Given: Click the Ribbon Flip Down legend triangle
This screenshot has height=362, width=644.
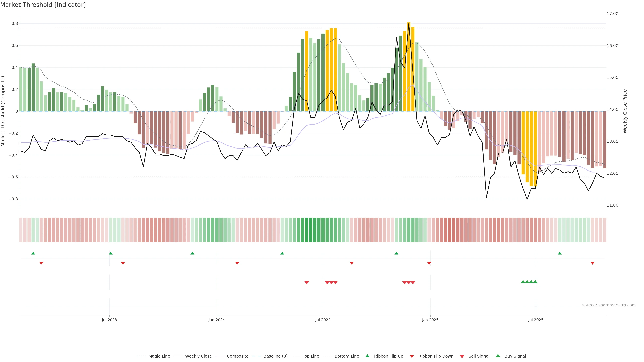Looking at the screenshot, I should pyautogui.click(x=412, y=356).
